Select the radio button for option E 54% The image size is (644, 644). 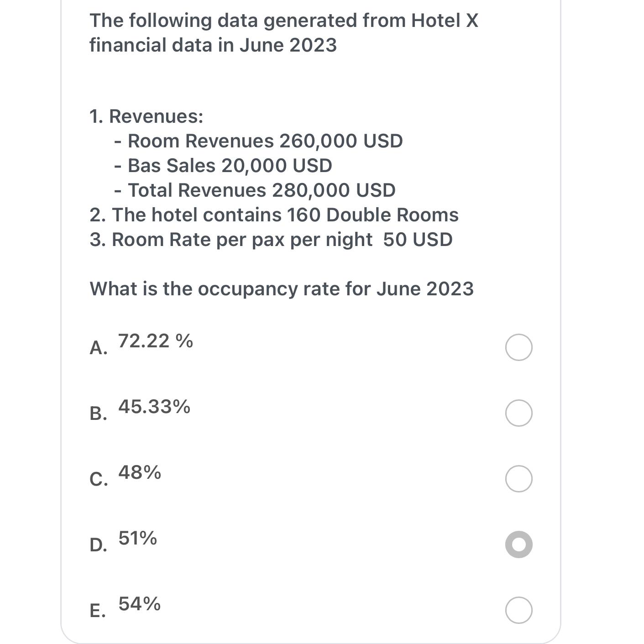(x=519, y=609)
